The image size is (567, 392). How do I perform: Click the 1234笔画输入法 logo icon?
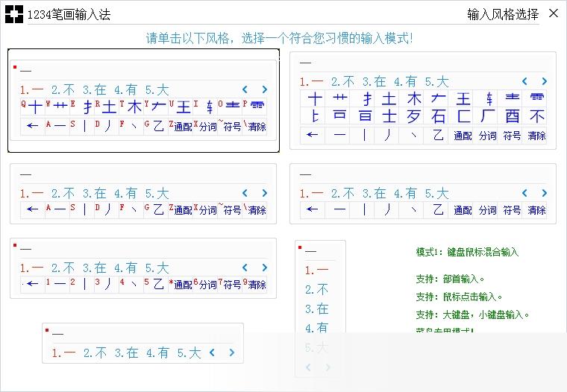14,14
